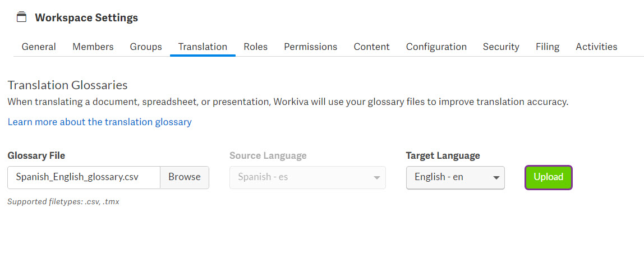Switch to the Content tab
This screenshot has height=271, width=644.
click(372, 47)
